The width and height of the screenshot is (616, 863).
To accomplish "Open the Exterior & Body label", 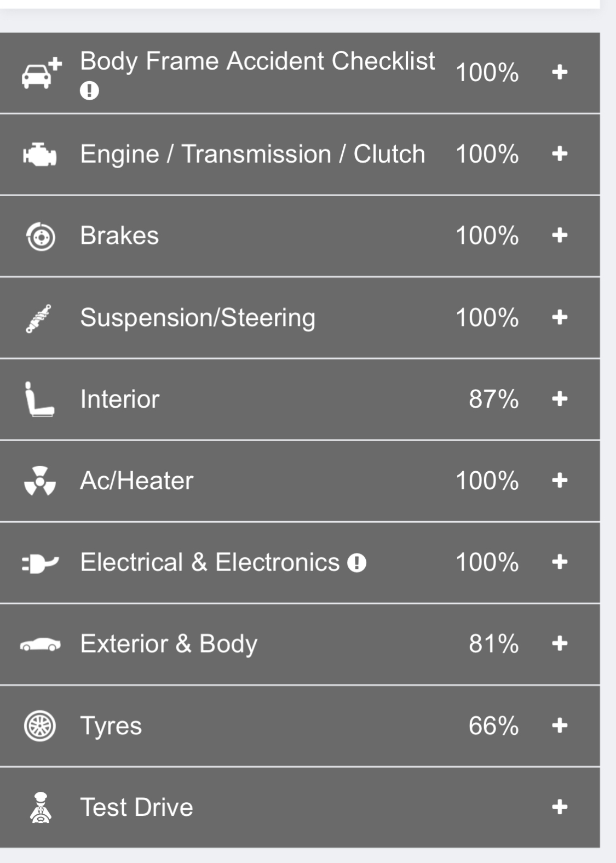I will click(169, 644).
